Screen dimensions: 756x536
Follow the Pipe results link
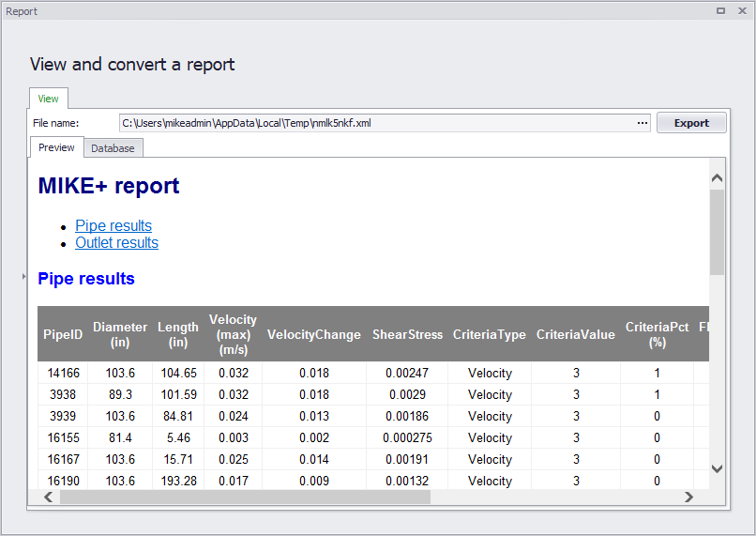113,225
